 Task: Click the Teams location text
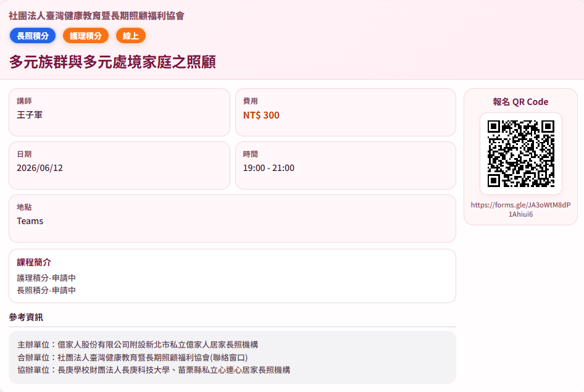pos(30,221)
